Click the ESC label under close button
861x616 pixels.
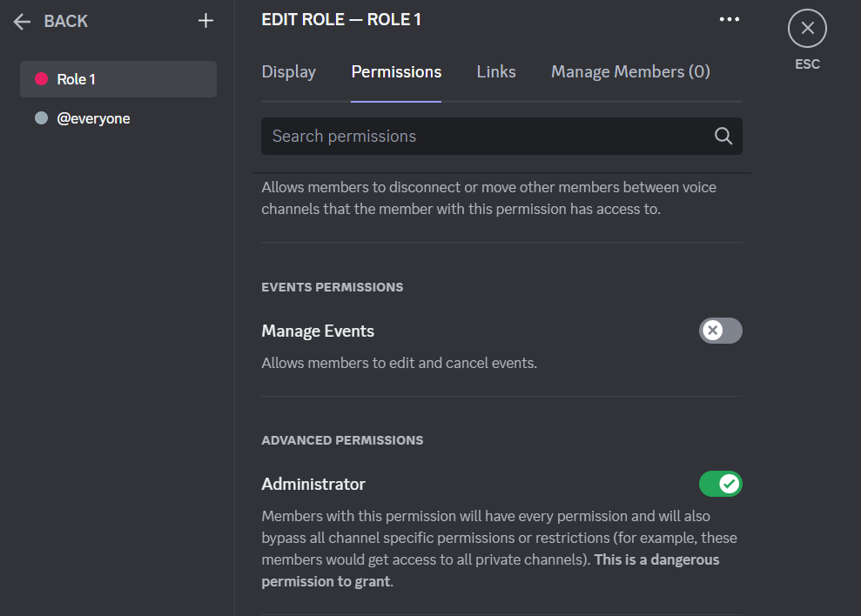(807, 64)
